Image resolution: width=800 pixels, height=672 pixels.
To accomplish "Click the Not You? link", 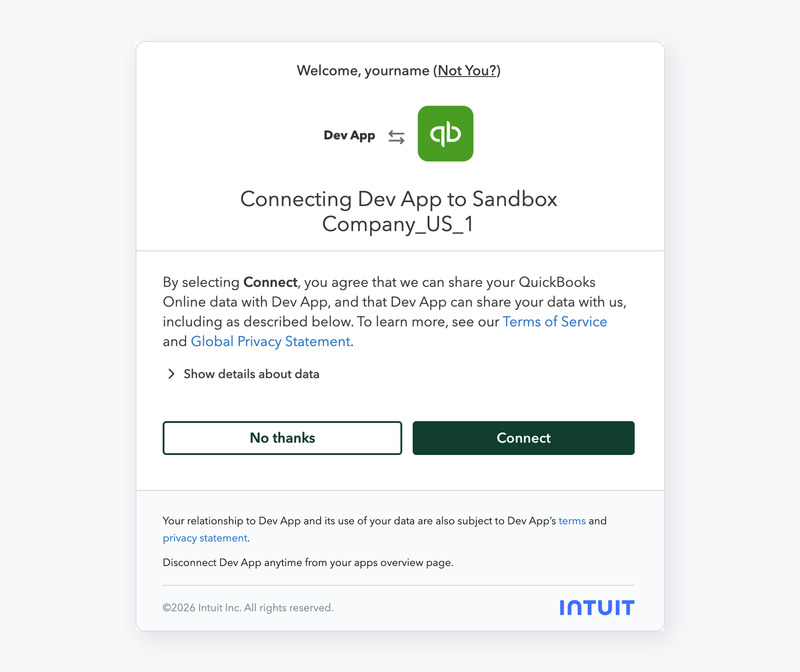I will pos(467,70).
